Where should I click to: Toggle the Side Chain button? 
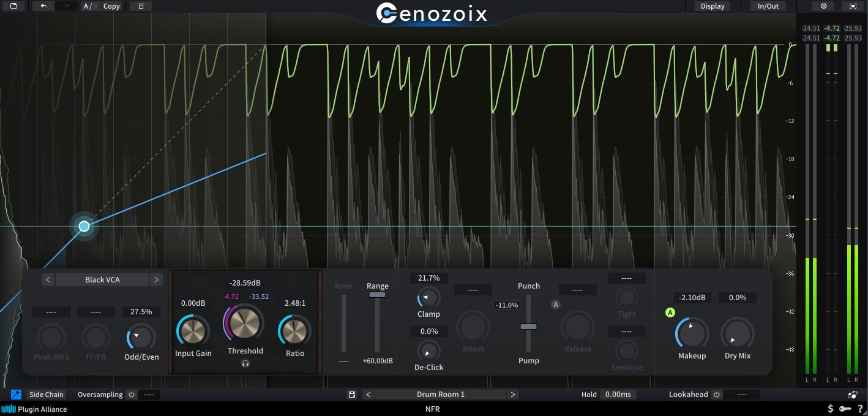(47, 395)
